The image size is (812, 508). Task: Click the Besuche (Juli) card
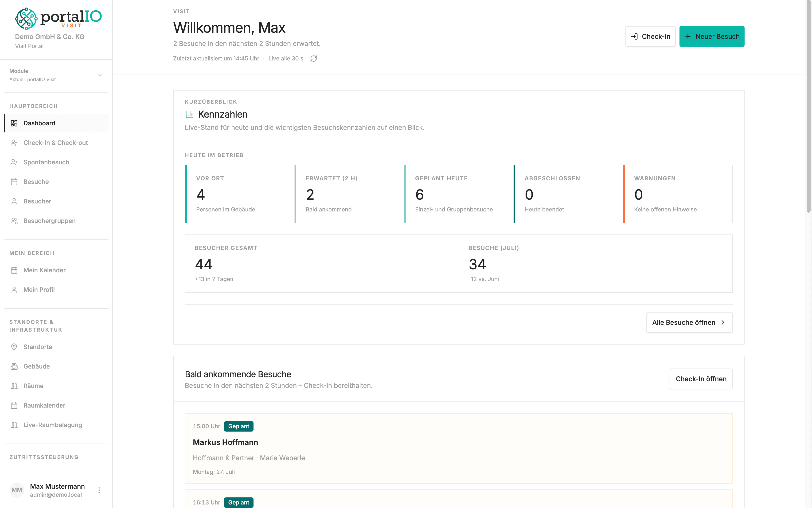596,264
